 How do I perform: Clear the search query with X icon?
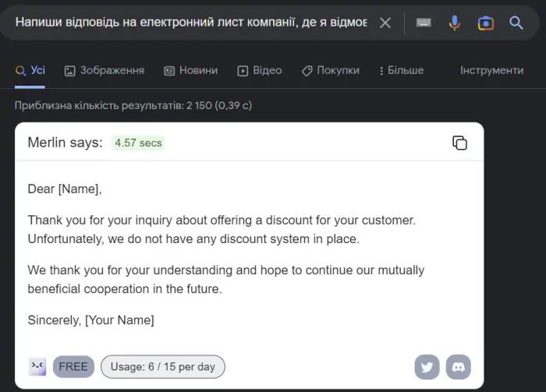click(x=385, y=23)
